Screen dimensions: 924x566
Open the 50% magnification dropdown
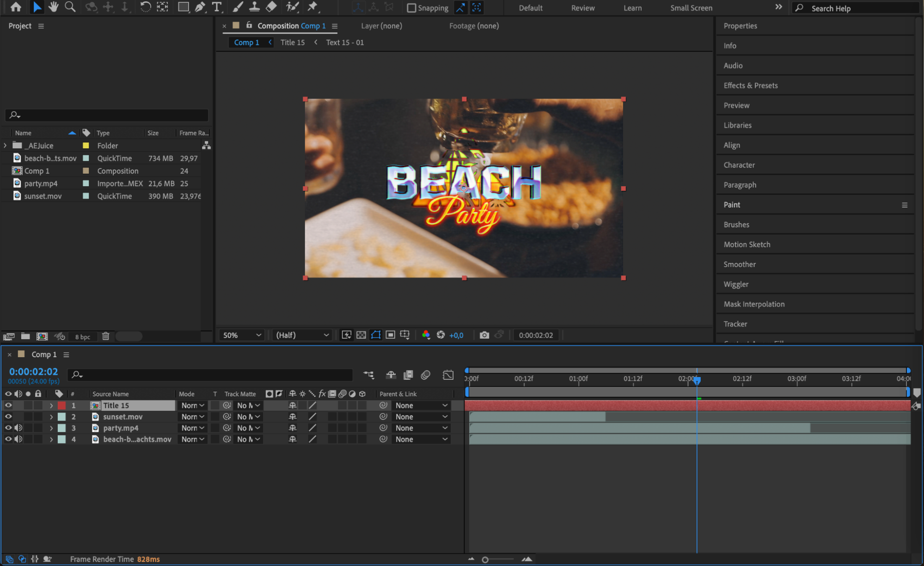[x=242, y=335]
